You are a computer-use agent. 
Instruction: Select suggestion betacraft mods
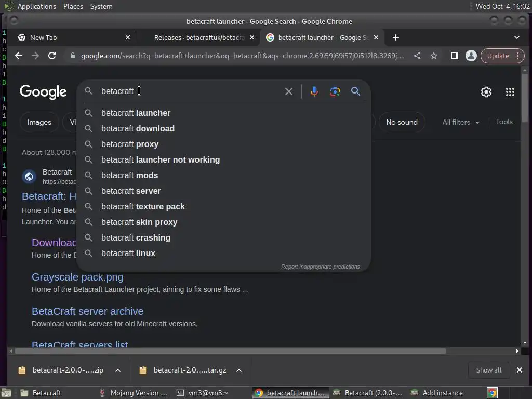224,176
